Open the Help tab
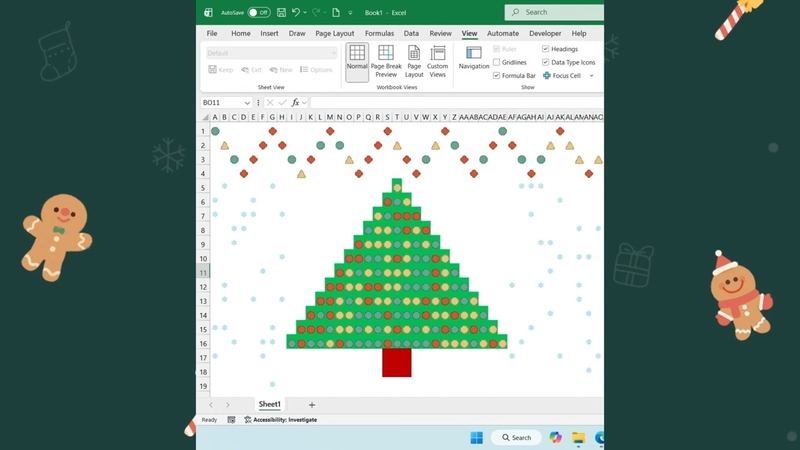800x450 pixels. tap(579, 33)
